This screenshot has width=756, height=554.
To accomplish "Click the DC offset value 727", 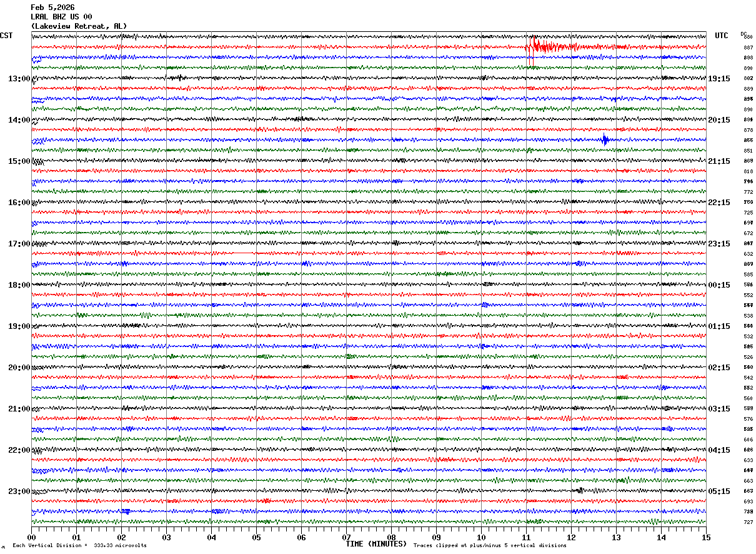I will pyautogui.click(x=748, y=522).
